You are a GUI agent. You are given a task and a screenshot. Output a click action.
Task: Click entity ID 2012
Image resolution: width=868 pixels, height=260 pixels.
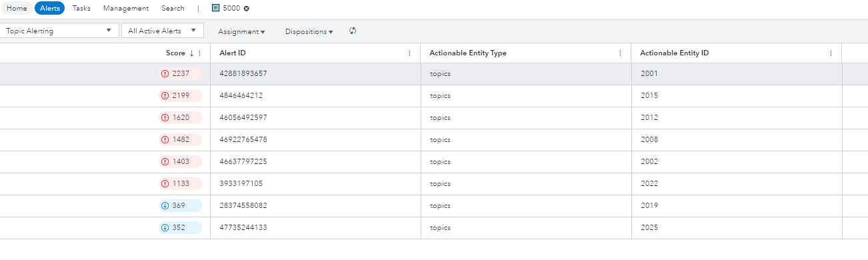point(649,118)
